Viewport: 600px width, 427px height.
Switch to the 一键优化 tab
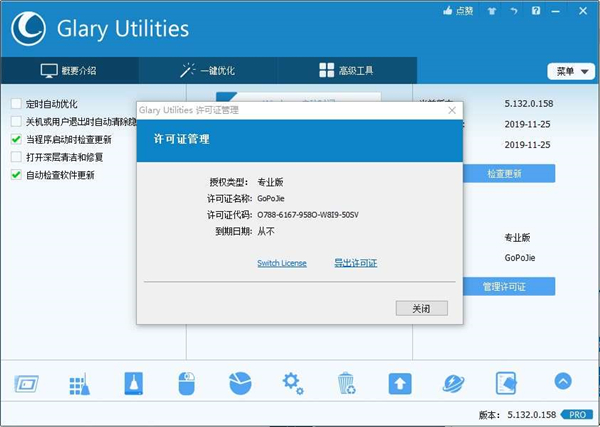208,70
